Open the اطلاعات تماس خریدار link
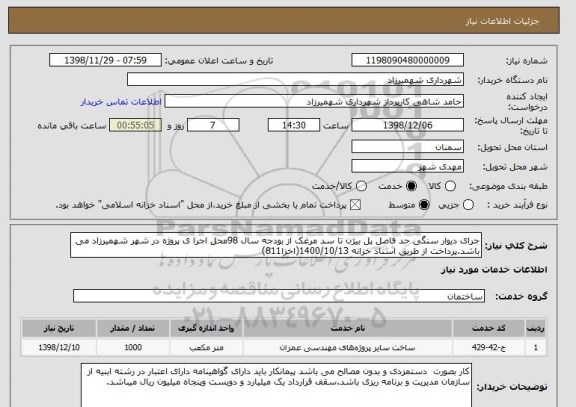This screenshot has height=407, width=576. 121,102
